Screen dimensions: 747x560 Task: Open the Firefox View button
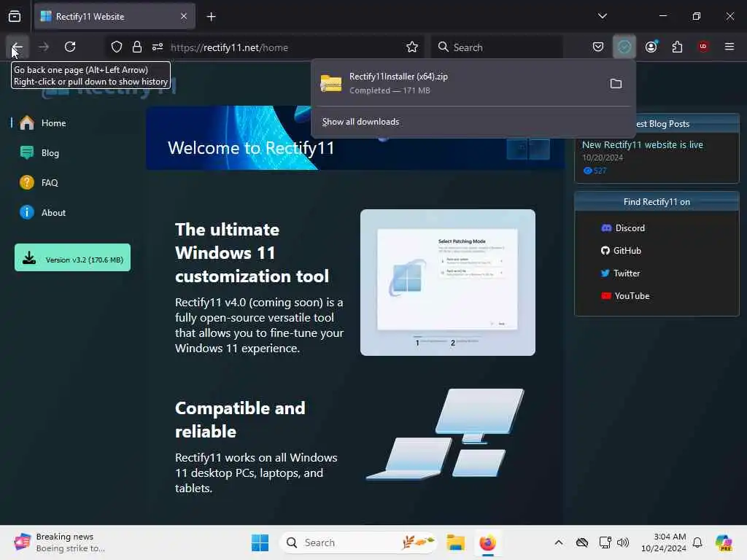(15, 17)
